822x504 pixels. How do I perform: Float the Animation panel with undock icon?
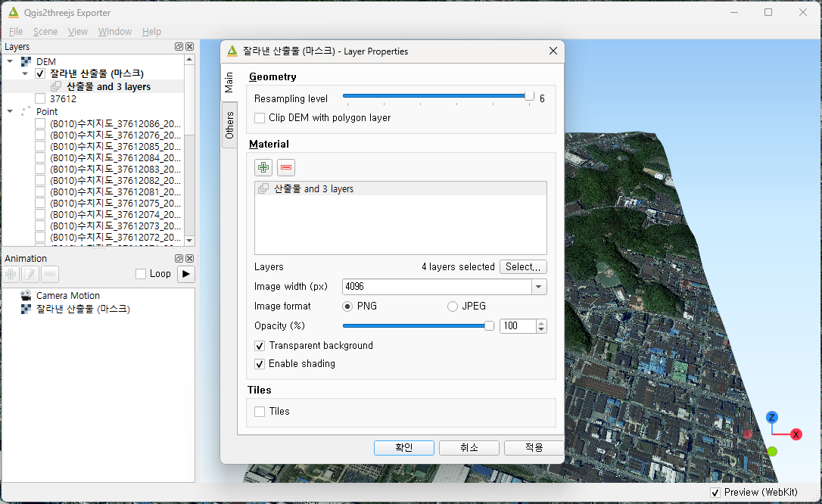[179, 258]
